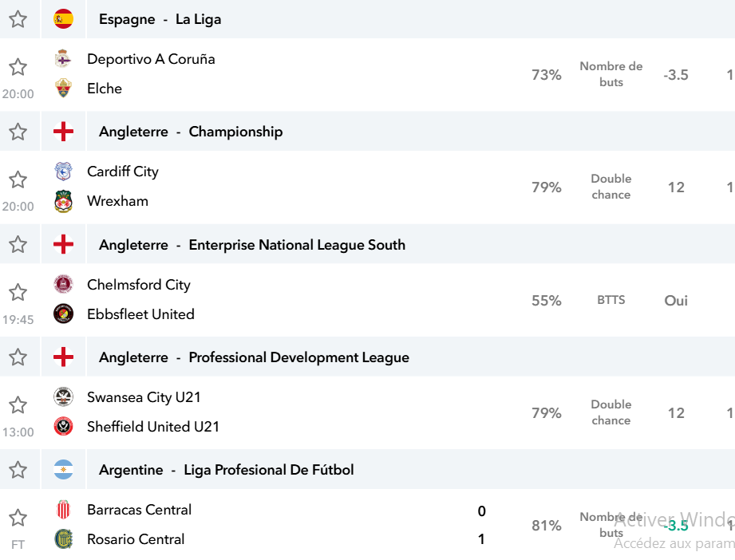Click the Wrexham club crest
The width and height of the screenshot is (735, 560).
pyautogui.click(x=63, y=201)
